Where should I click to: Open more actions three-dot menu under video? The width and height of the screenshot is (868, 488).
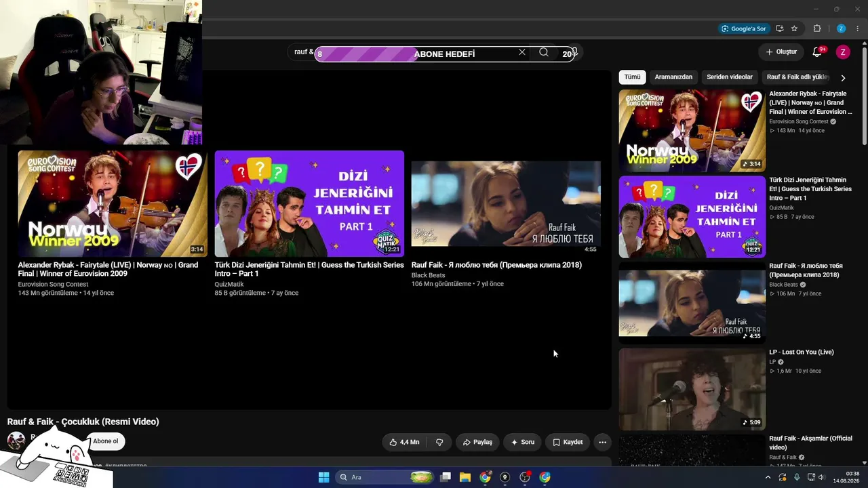[x=602, y=442]
